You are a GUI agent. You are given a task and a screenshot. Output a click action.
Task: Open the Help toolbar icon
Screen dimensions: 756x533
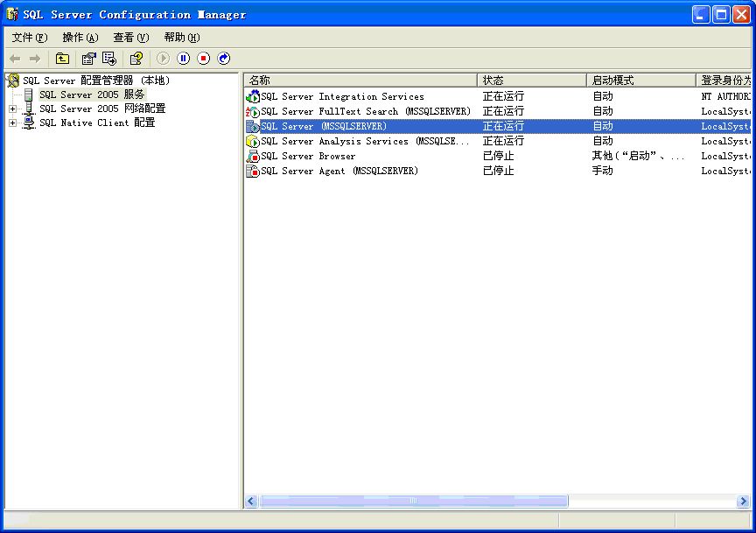pyautogui.click(x=136, y=59)
